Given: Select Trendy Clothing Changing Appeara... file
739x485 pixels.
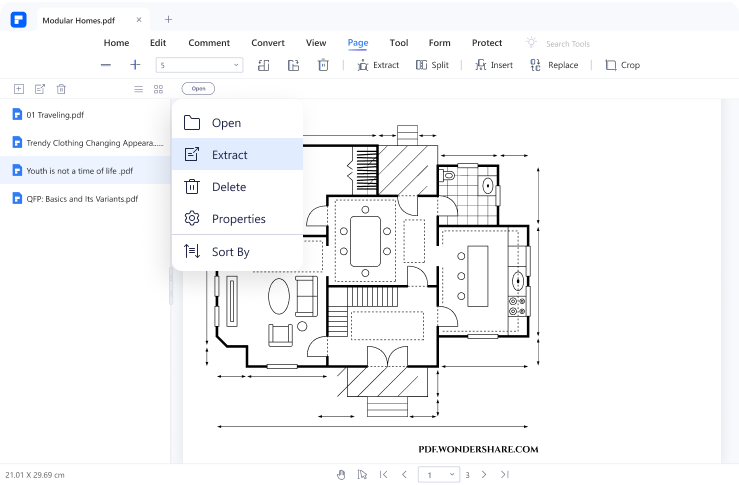Looking at the screenshot, I should (x=85, y=142).
